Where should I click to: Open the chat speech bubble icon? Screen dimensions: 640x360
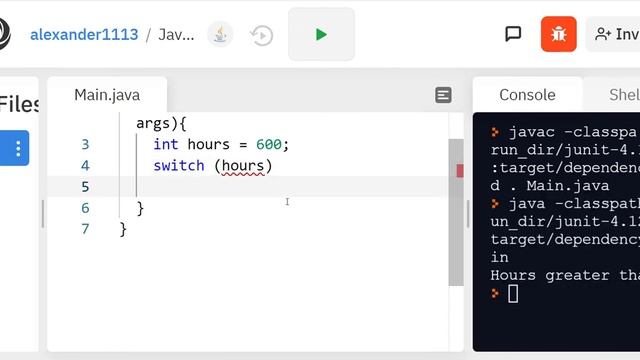pos(513,34)
